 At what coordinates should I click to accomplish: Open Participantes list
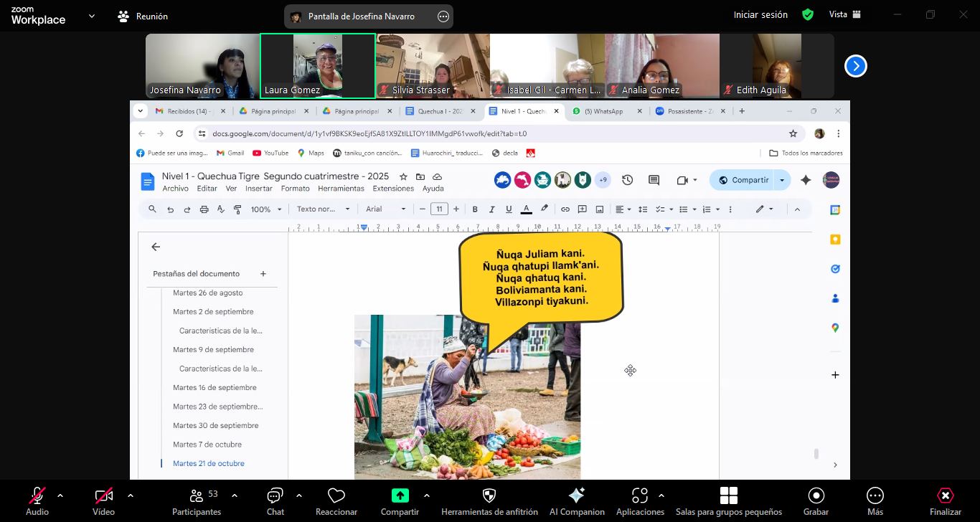coord(197,496)
